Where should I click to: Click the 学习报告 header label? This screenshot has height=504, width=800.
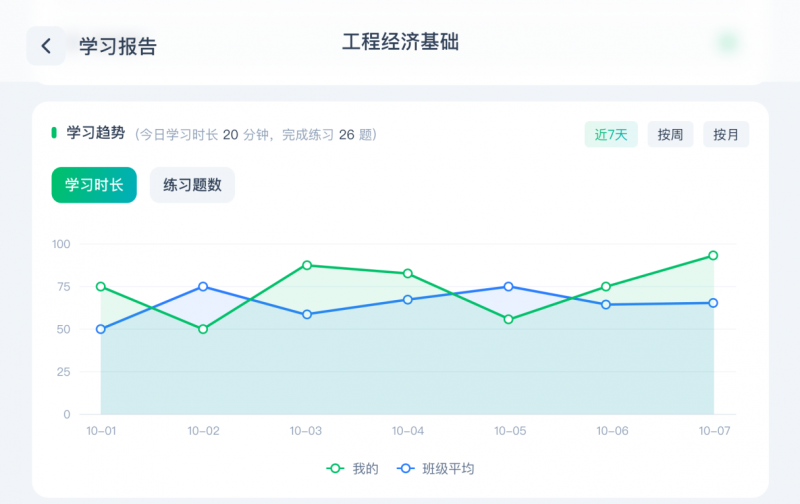tap(118, 46)
